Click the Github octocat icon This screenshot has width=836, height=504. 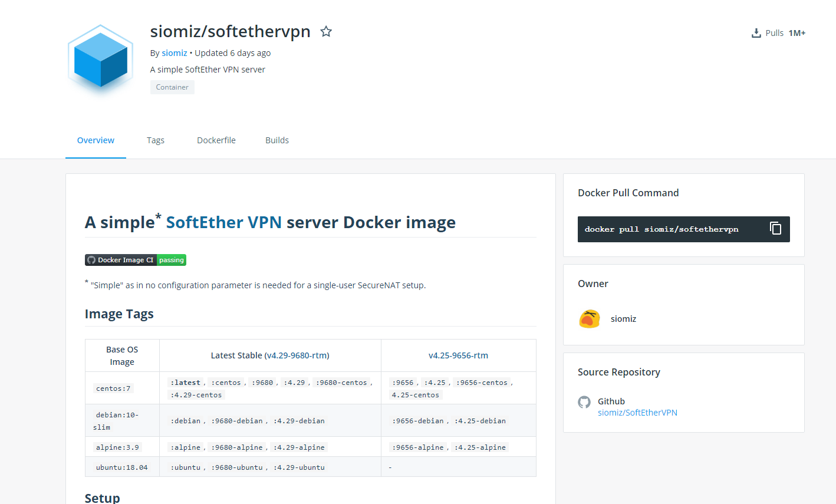pos(584,402)
